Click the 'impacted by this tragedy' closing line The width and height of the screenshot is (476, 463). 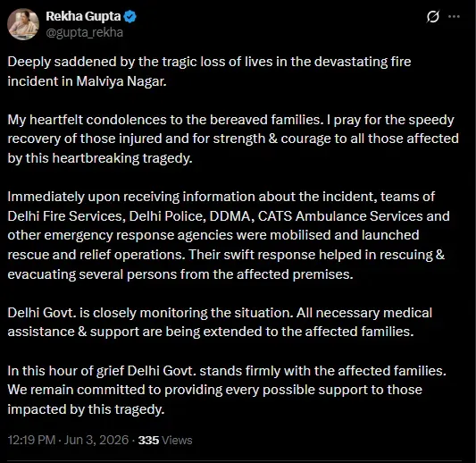pyautogui.click(x=86, y=409)
